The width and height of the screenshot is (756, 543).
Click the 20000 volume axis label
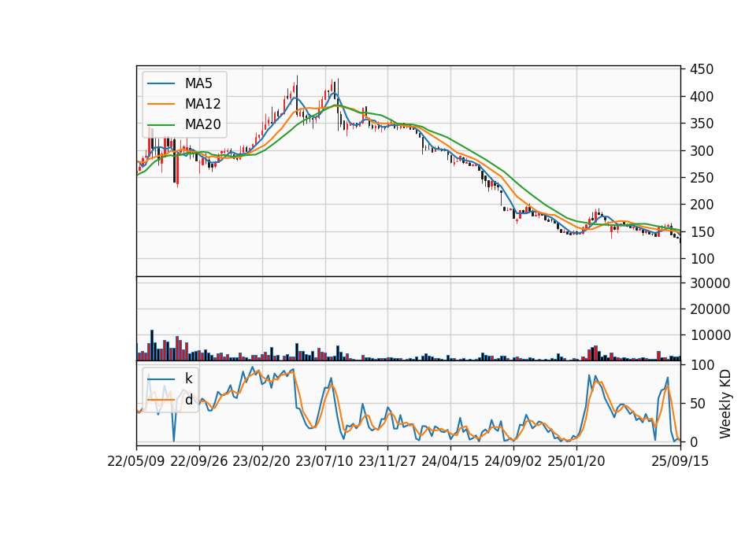click(710, 309)
